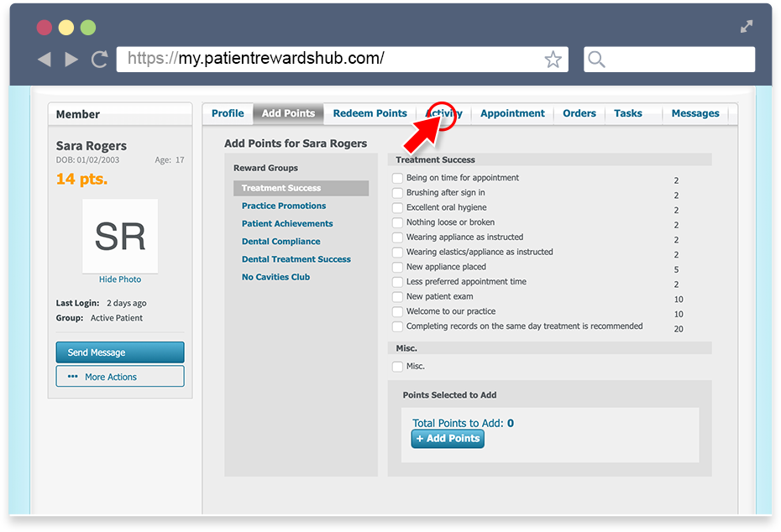This screenshot has height=532, width=781.
Task: Open the More Actions menu
Action: pos(120,376)
